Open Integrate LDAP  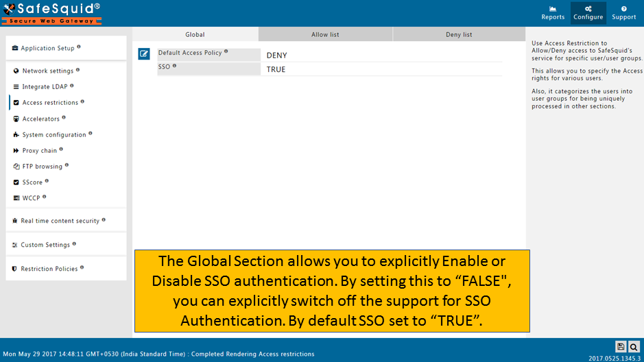tap(45, 86)
